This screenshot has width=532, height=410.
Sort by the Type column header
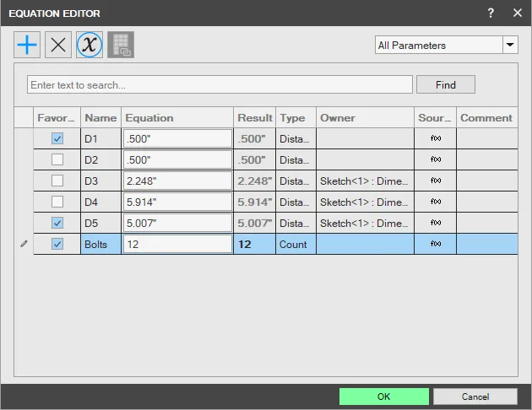pyautogui.click(x=296, y=117)
